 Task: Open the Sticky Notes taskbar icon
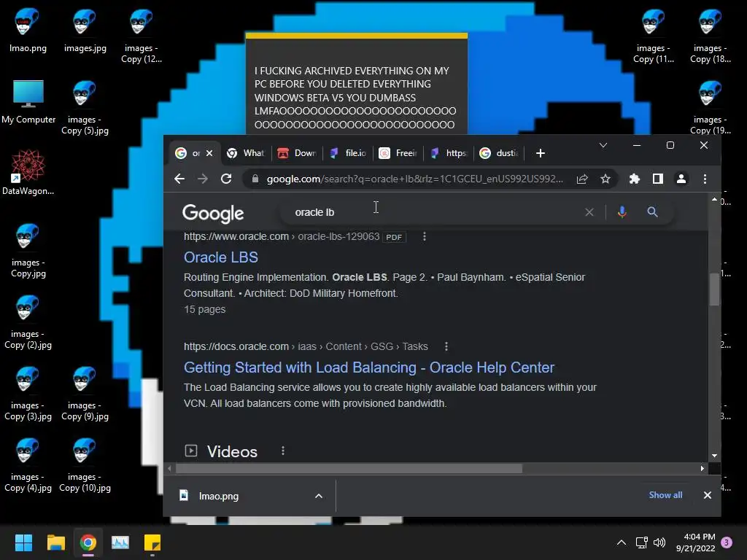152,542
